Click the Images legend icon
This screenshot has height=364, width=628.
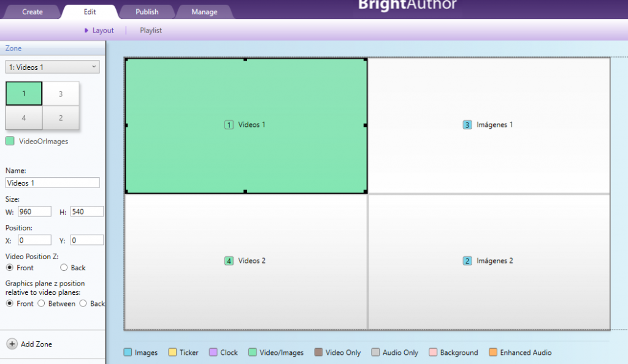[128, 352]
